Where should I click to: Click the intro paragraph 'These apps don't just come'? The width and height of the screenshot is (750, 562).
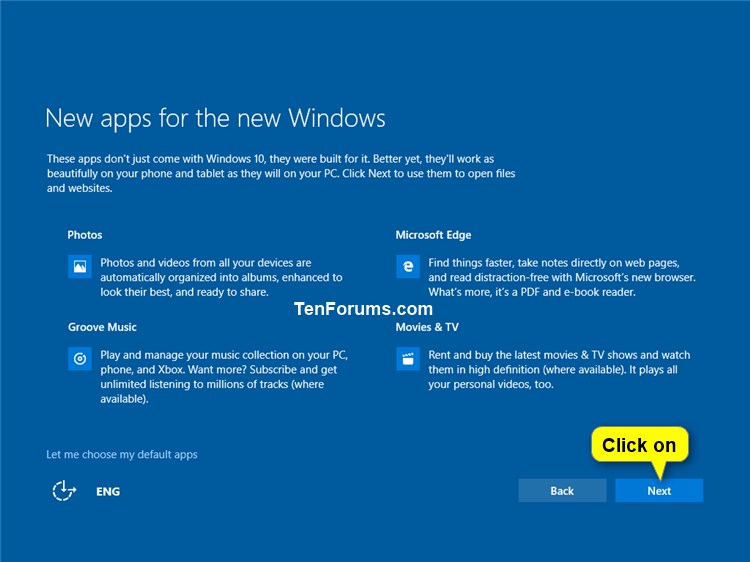click(x=281, y=173)
